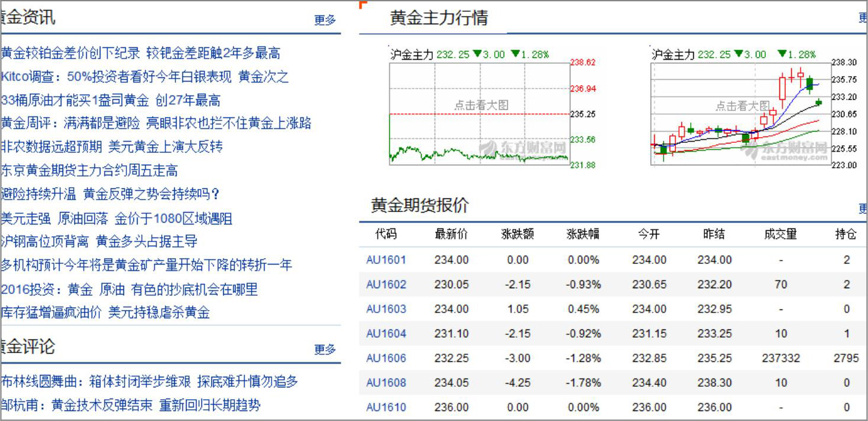
Task: Click 更多 next to 黄金评论 heading
Action: click(x=325, y=349)
